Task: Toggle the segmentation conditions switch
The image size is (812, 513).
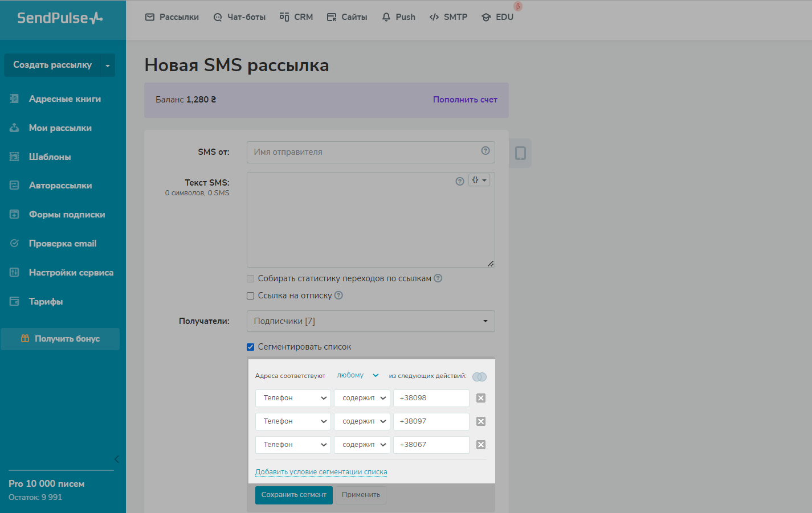Action: 479,376
